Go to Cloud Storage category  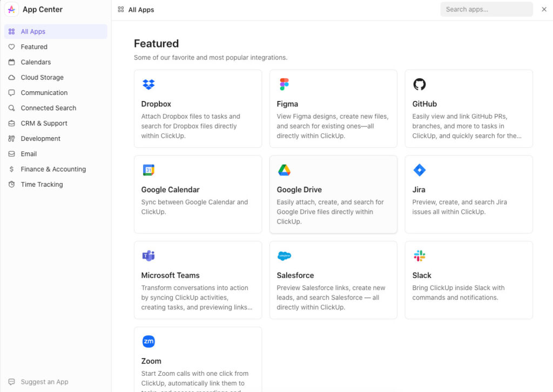click(x=56, y=77)
